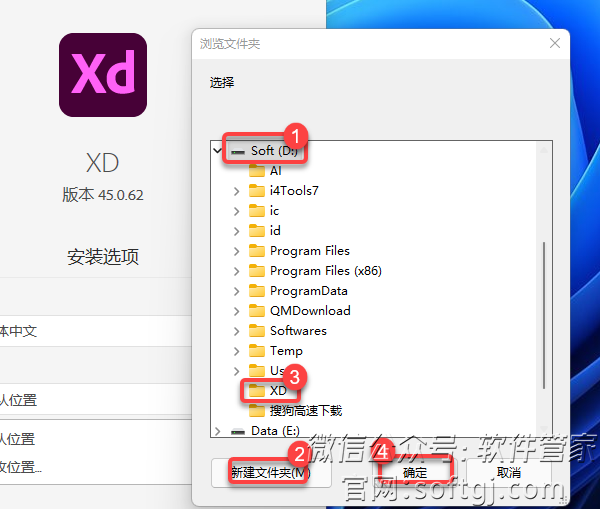Click the Program Files folder icon
This screenshot has height=509, width=600.
(257, 251)
